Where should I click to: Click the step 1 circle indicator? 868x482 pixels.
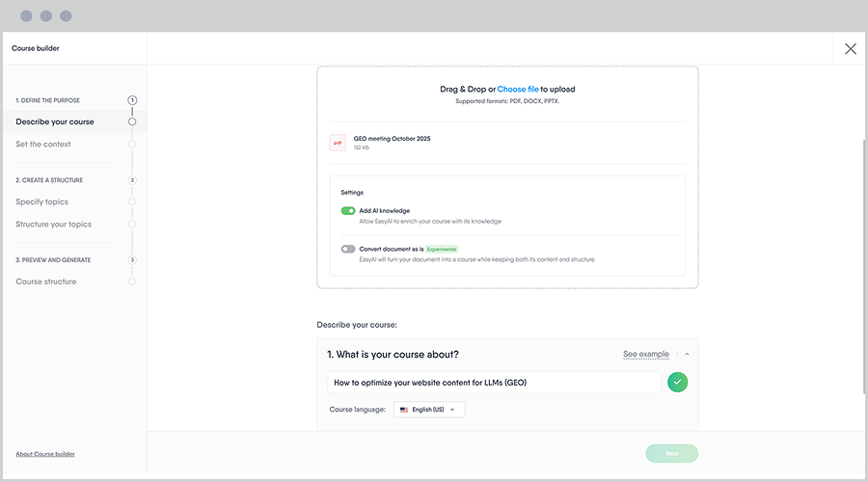pos(132,100)
